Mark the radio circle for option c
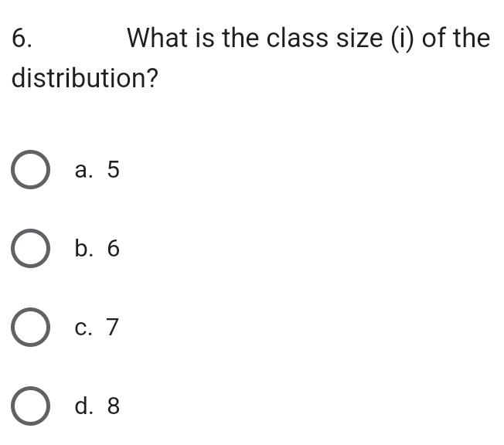Screen dimensions: 504x445 (31, 327)
